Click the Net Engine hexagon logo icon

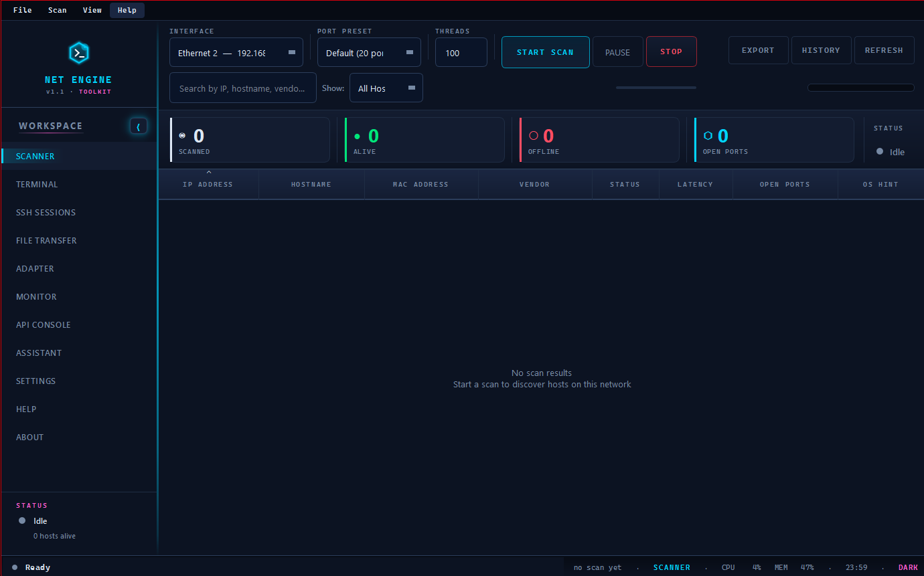(79, 53)
